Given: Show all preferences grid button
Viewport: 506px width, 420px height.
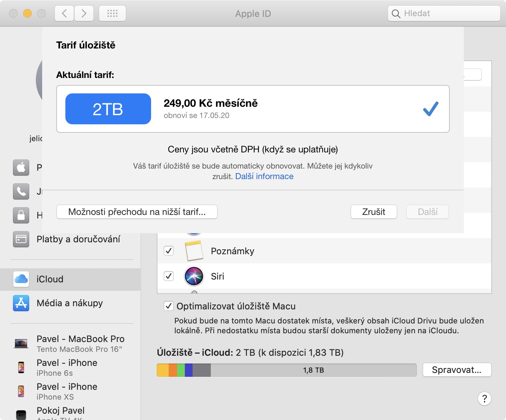Looking at the screenshot, I should (112, 14).
